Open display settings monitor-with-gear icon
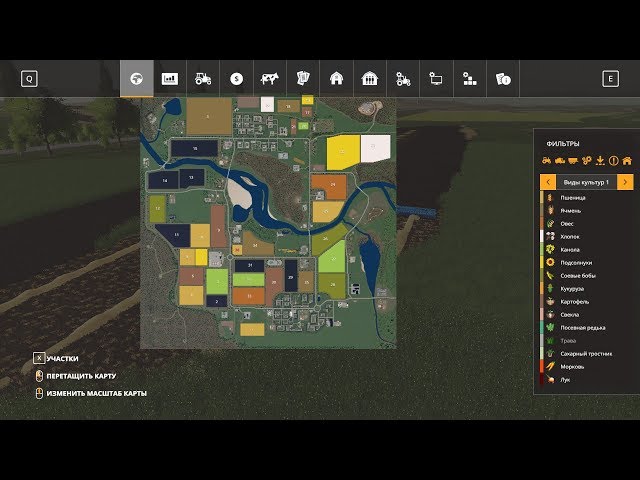Viewport: 640px width, 480px height. click(436, 78)
